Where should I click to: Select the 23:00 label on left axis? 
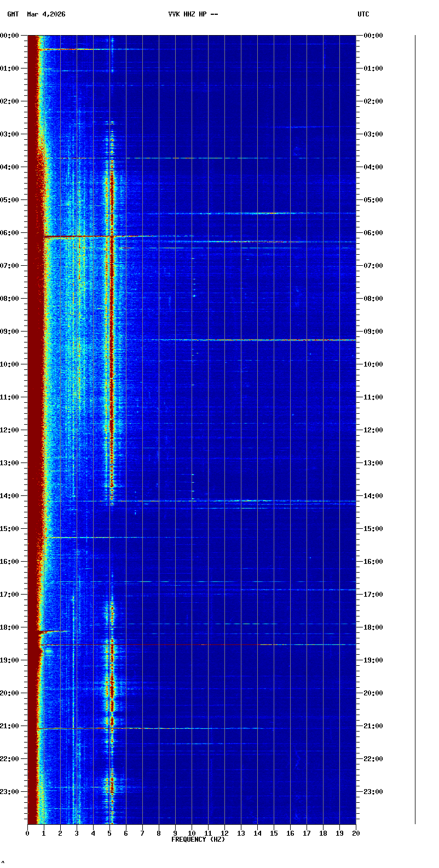click(x=9, y=792)
